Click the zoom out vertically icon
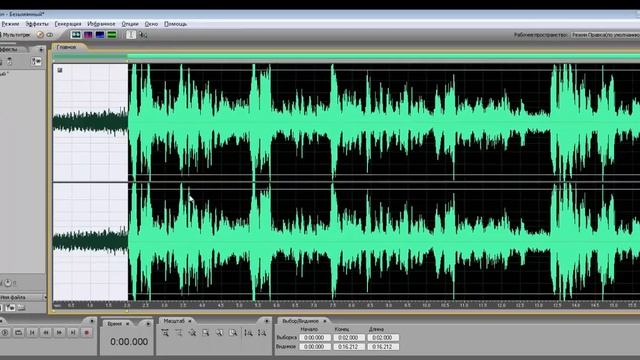Viewport: 640px width, 360px height. click(262, 333)
